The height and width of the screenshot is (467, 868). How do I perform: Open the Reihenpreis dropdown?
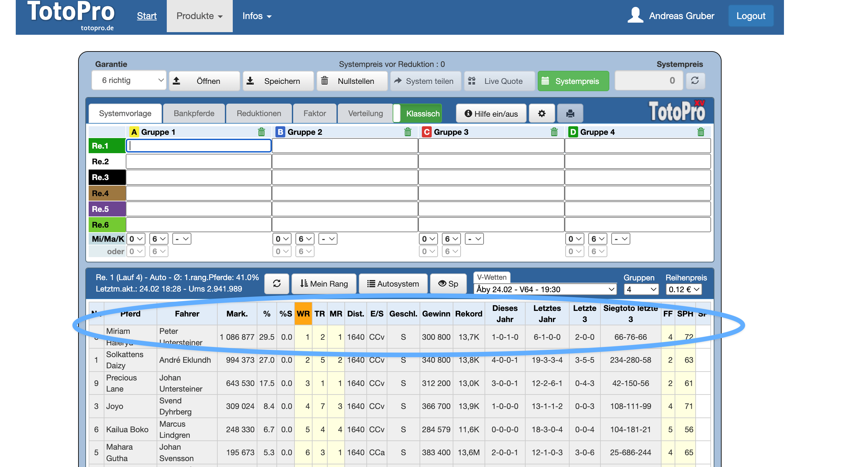click(x=684, y=289)
